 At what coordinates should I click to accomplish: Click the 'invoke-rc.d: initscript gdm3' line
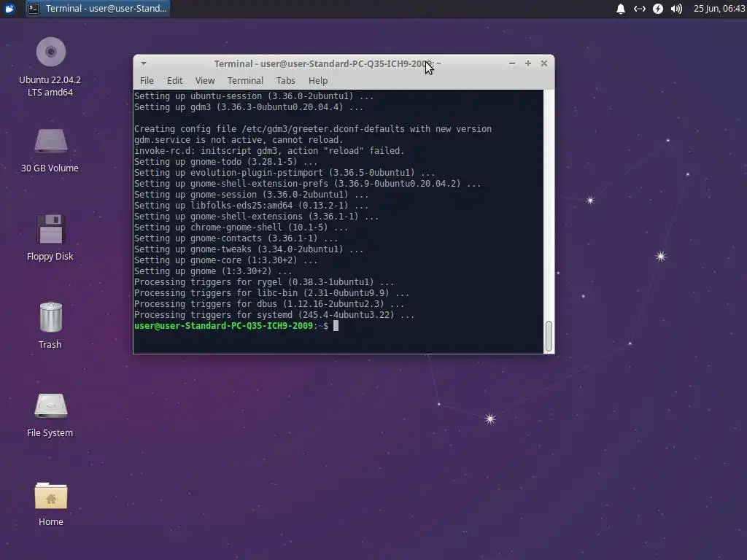268,150
